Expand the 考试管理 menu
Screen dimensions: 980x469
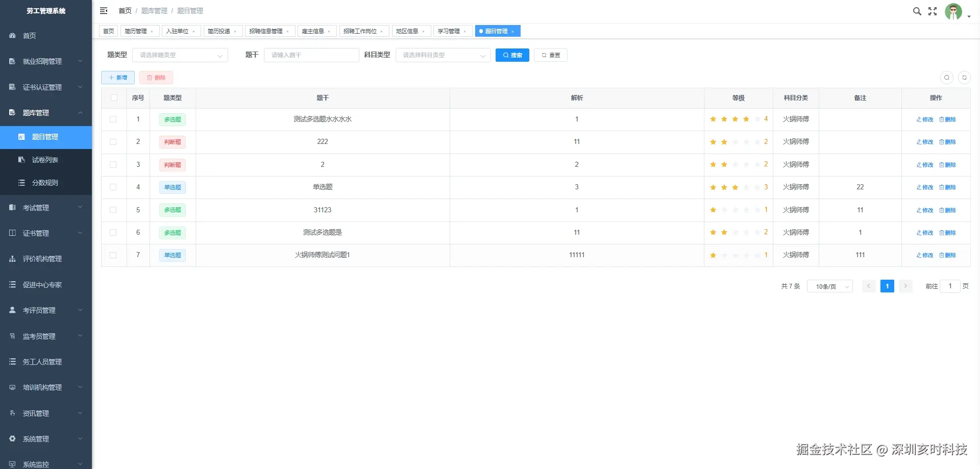point(80,208)
